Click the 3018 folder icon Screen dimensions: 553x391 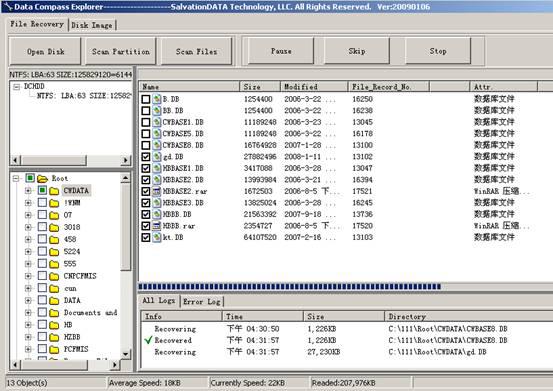(x=54, y=227)
